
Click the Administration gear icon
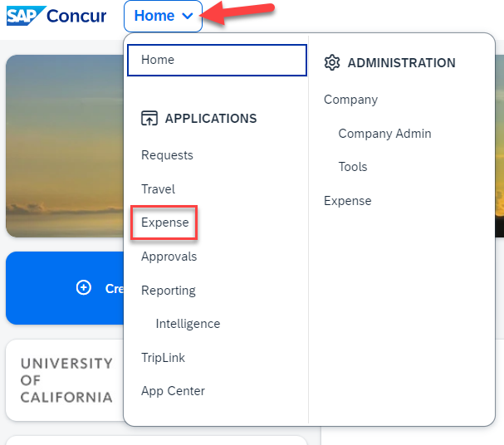[332, 62]
